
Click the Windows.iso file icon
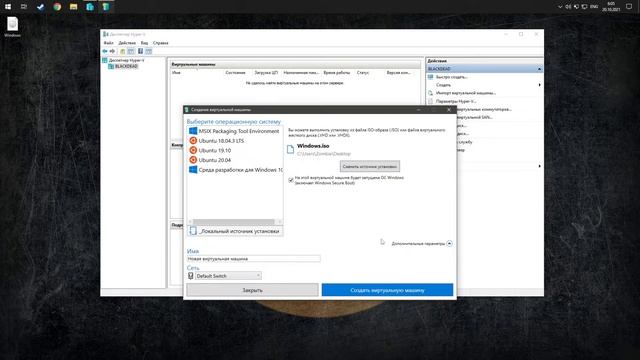click(x=290, y=149)
